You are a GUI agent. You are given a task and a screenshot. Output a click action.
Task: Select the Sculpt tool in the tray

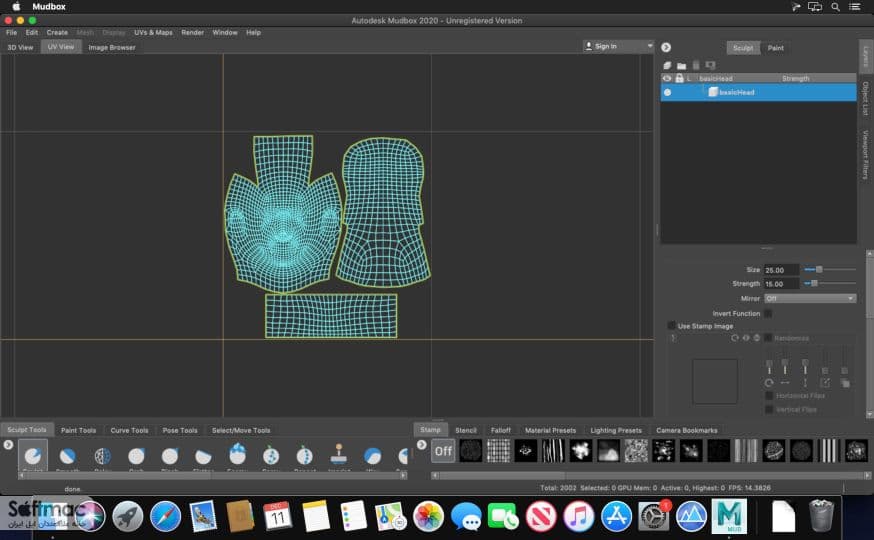coord(33,456)
